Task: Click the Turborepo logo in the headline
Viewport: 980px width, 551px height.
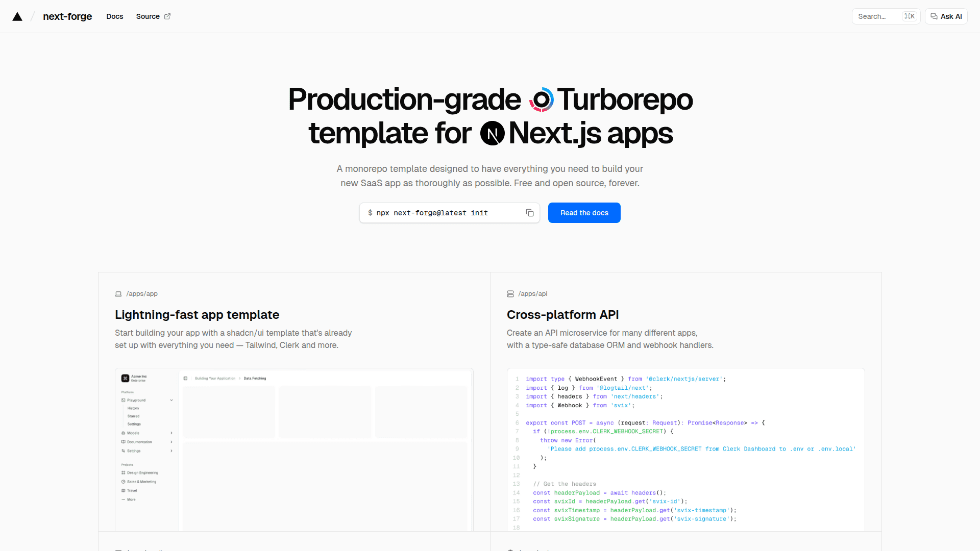Action: [542, 99]
